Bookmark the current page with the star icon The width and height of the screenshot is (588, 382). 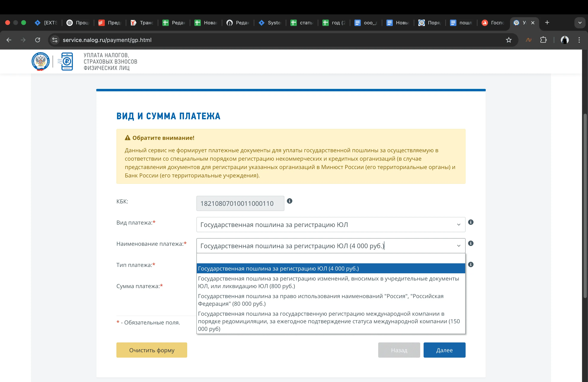tap(509, 40)
